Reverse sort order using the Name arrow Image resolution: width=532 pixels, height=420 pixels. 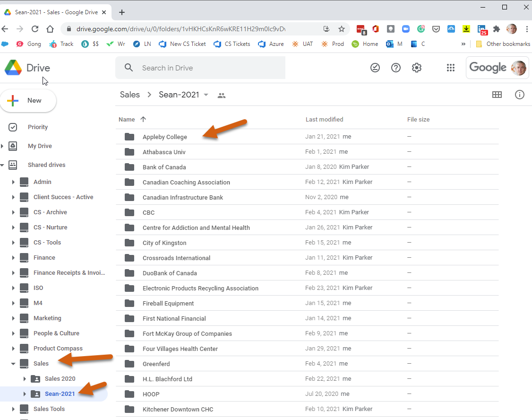tap(143, 120)
